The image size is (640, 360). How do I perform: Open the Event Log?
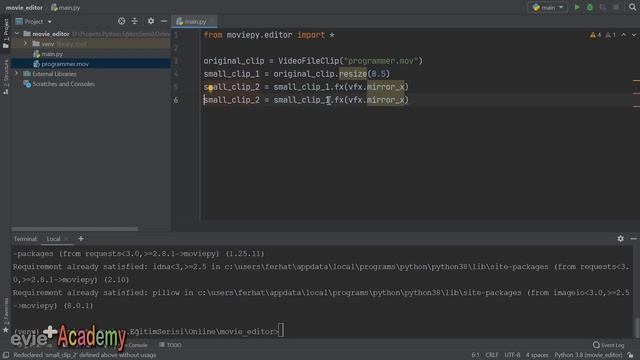click(609, 345)
